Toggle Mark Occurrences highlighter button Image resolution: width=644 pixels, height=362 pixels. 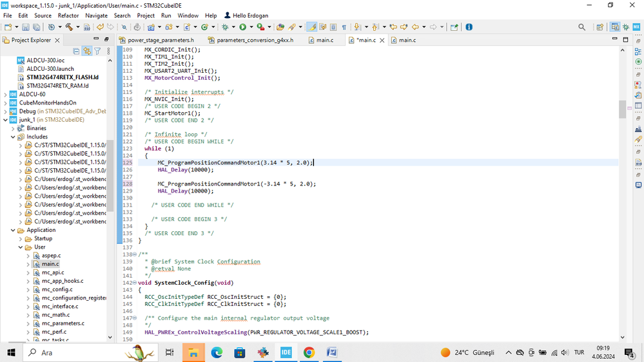pyautogui.click(x=311, y=27)
